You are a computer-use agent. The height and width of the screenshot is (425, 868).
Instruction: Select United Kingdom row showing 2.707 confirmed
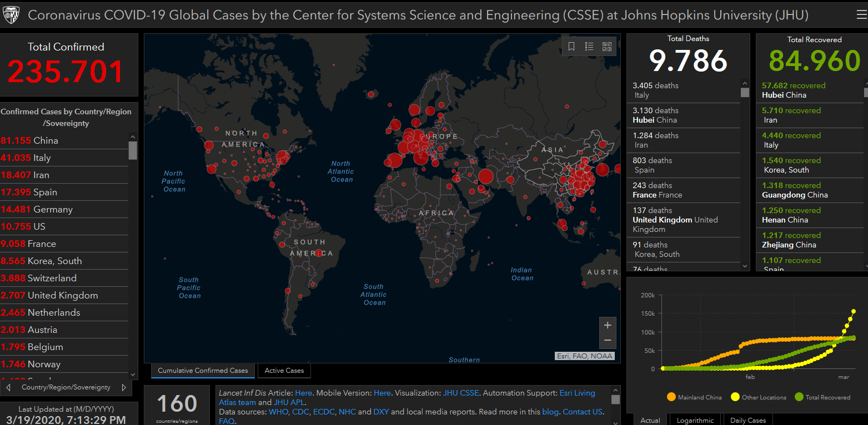64,295
